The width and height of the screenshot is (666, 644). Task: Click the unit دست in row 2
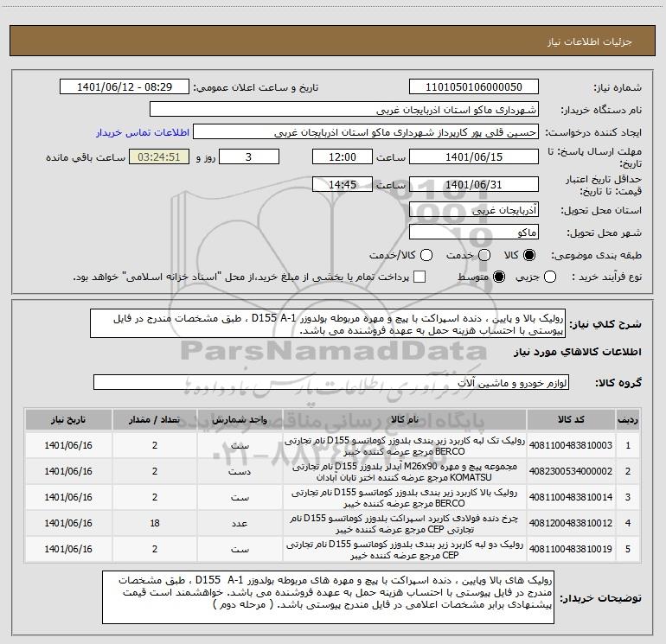coord(240,472)
